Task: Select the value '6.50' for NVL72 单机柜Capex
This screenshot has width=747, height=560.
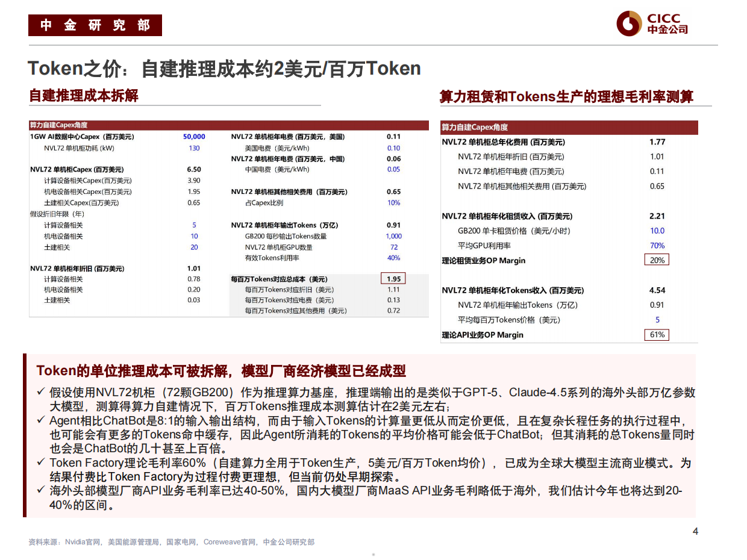Action: (194, 170)
